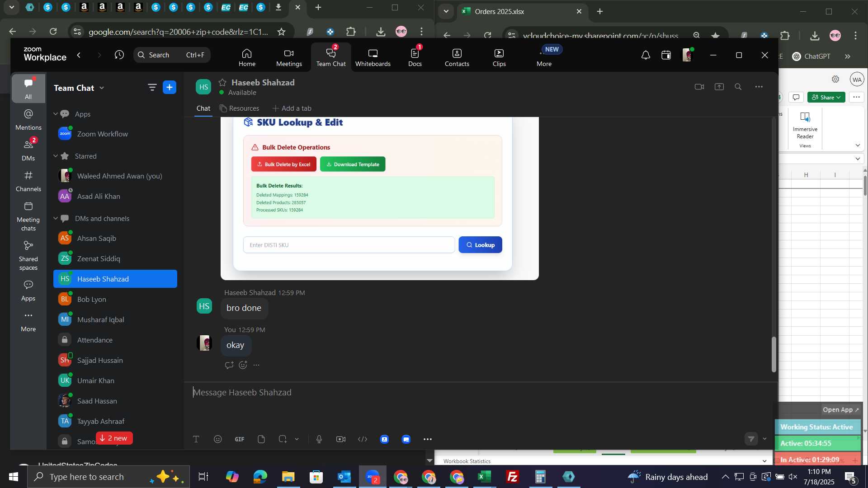The width and height of the screenshot is (868, 488).
Task: Start a video call with Haseeb
Action: pyautogui.click(x=699, y=87)
